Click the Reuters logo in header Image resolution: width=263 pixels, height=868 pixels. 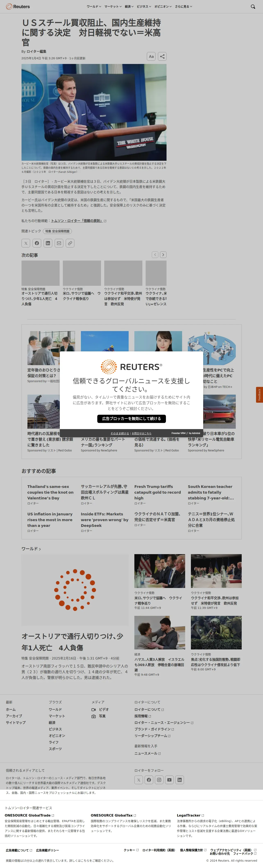[18, 6]
